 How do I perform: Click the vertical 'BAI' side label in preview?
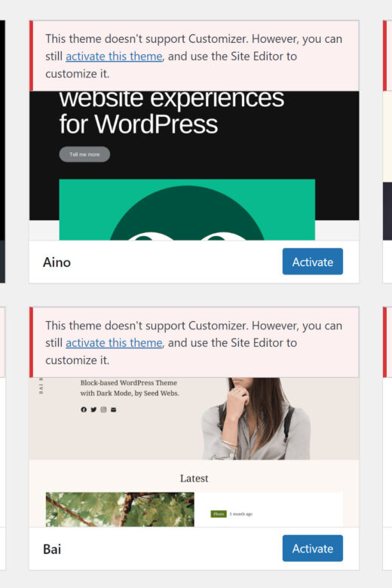coord(41,386)
